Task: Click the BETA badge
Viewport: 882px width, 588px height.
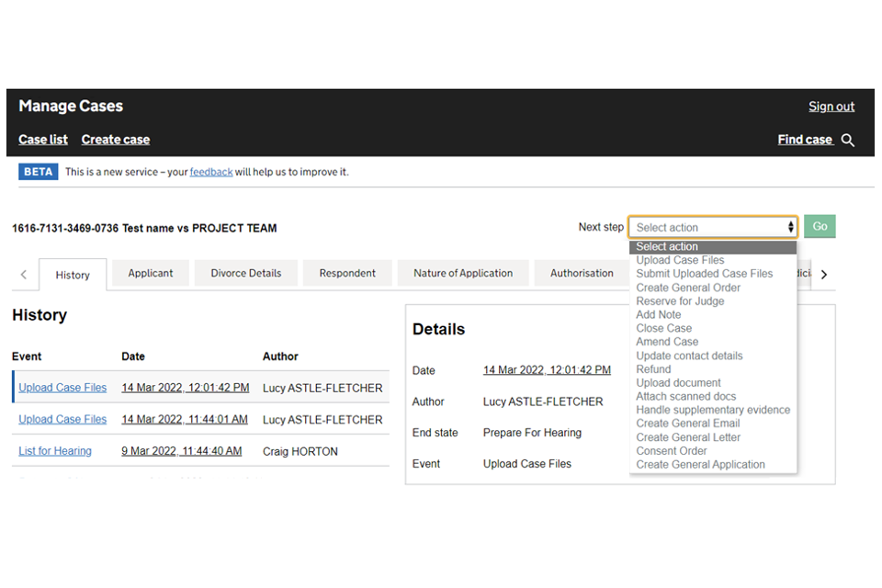Action: 39,172
